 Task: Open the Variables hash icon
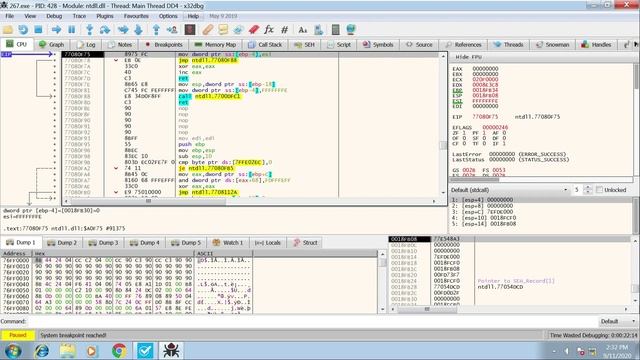[284, 29]
